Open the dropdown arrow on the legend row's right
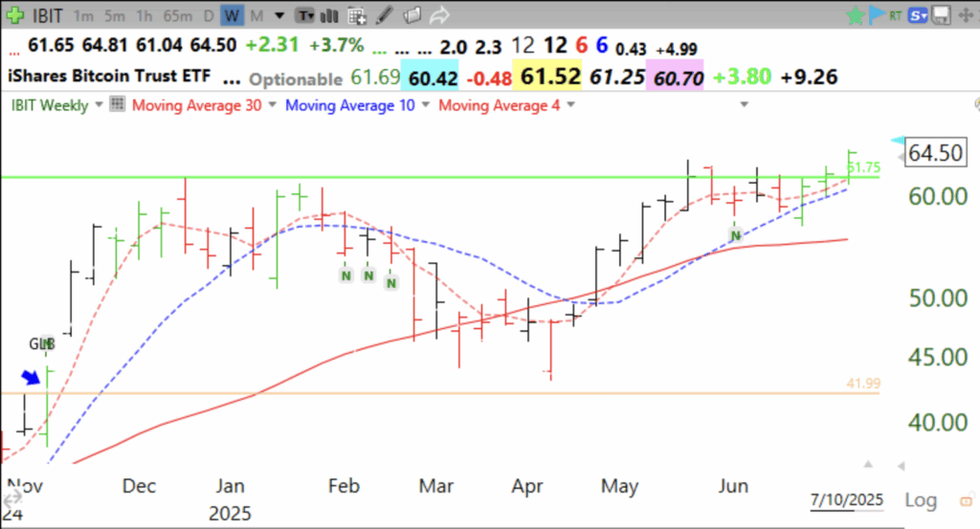 pos(744,104)
